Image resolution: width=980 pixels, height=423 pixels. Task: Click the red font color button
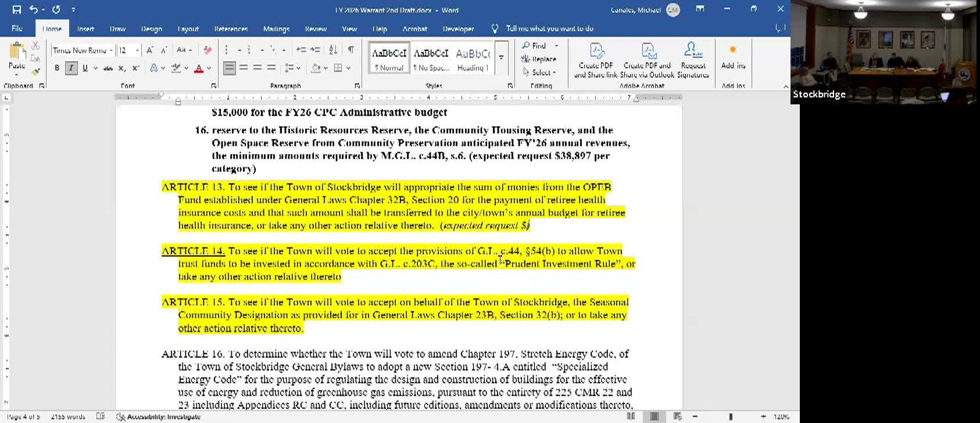[199, 68]
